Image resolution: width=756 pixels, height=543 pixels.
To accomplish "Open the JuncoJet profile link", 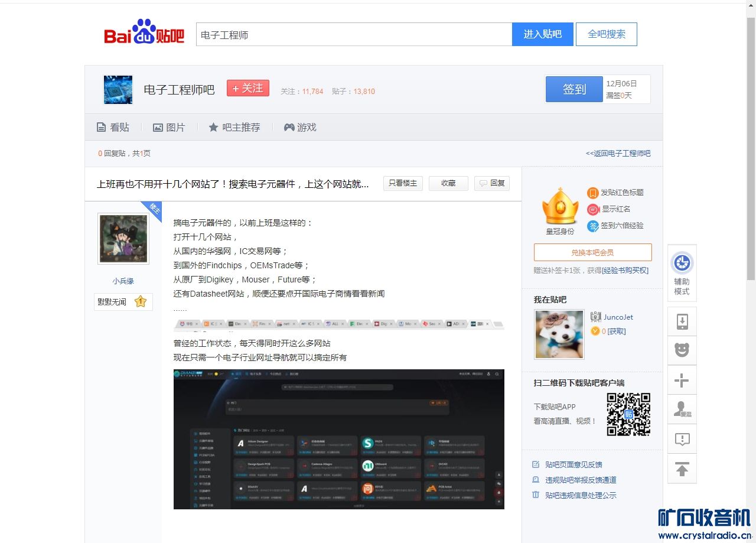I will (x=618, y=317).
